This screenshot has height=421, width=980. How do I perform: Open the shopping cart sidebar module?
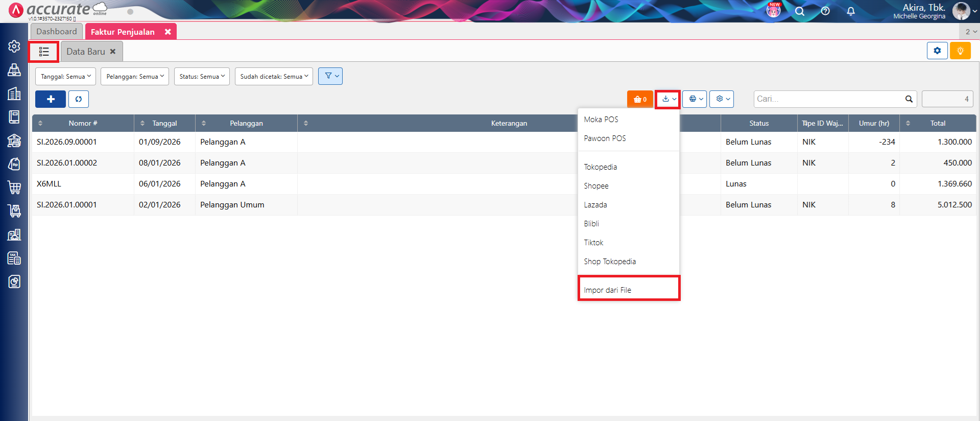pyautogui.click(x=14, y=188)
